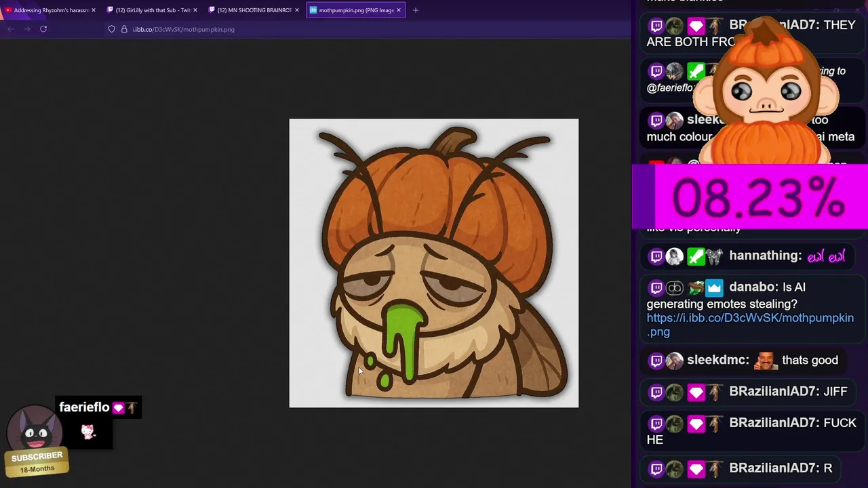The width and height of the screenshot is (868, 488).
Task: Click pink gem badge on BRazilianIAD7 FUCK HE message
Action: pyautogui.click(x=696, y=424)
